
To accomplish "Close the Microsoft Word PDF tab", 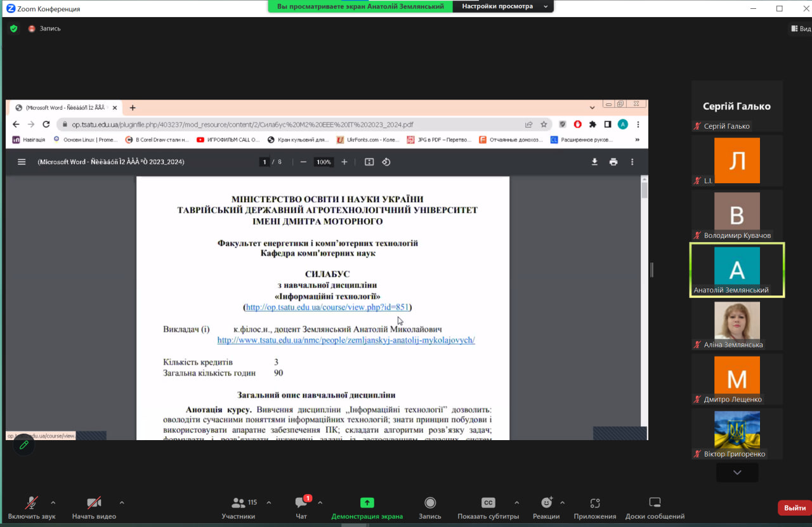I will pyautogui.click(x=115, y=108).
